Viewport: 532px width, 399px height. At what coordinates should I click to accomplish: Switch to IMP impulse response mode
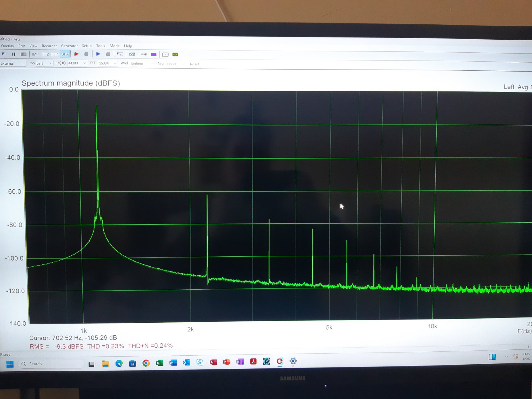[35, 54]
